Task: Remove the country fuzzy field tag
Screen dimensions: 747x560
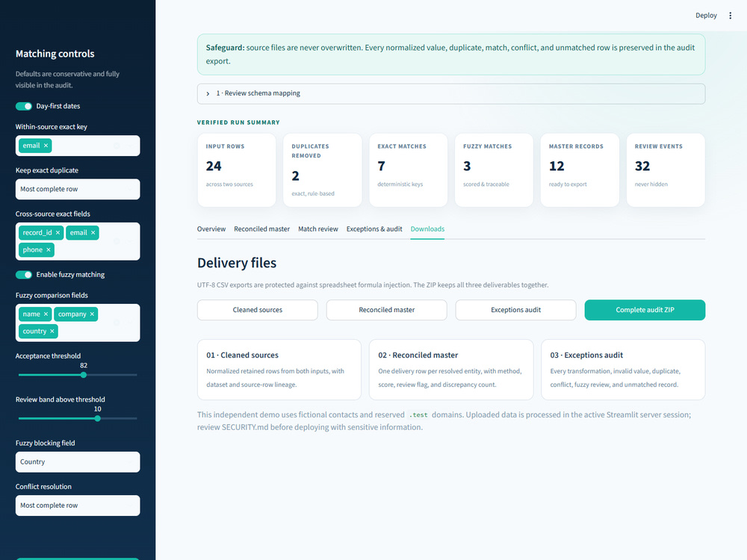Action: tap(52, 332)
